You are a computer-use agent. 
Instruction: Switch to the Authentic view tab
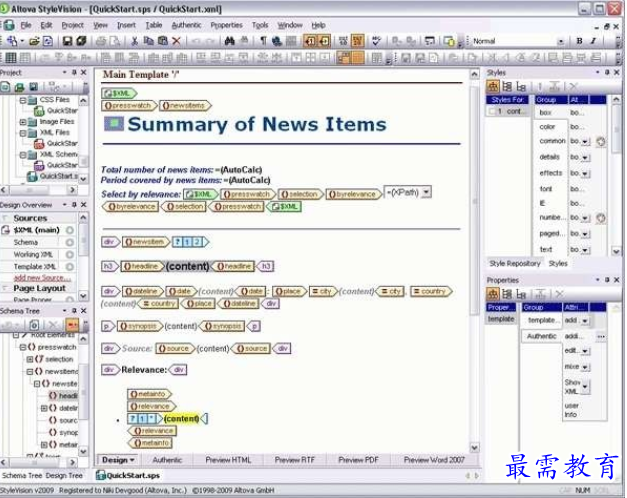coord(167,460)
